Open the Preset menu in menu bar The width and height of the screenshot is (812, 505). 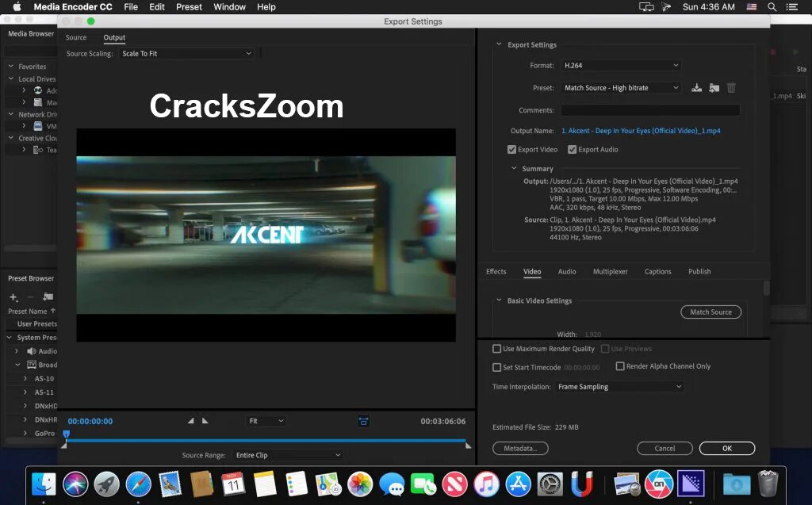click(x=189, y=6)
